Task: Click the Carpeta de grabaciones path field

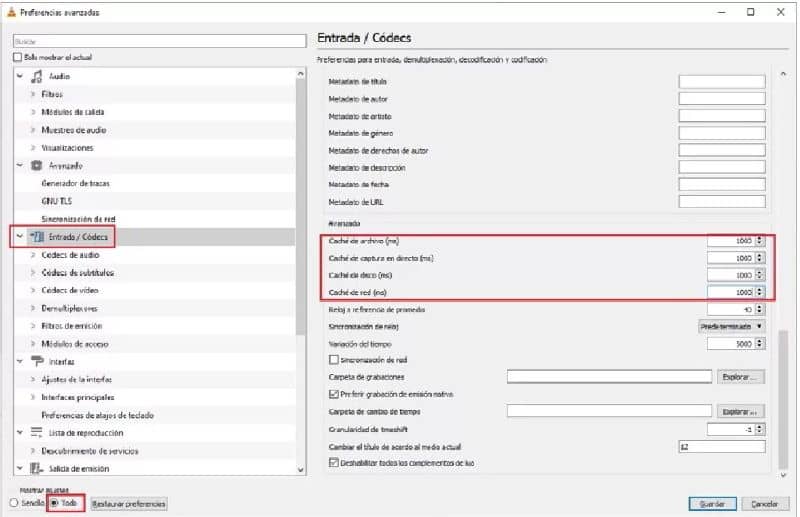Action: [x=609, y=377]
